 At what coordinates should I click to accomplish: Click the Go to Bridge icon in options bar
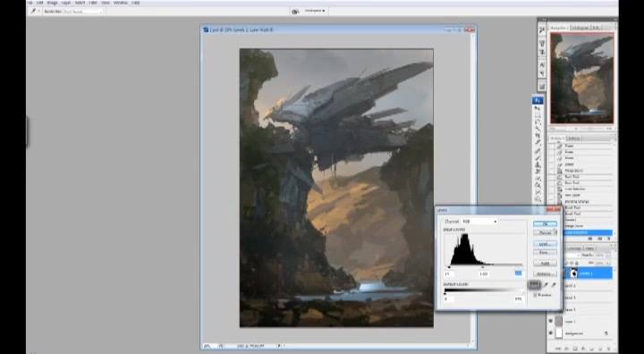(x=295, y=11)
